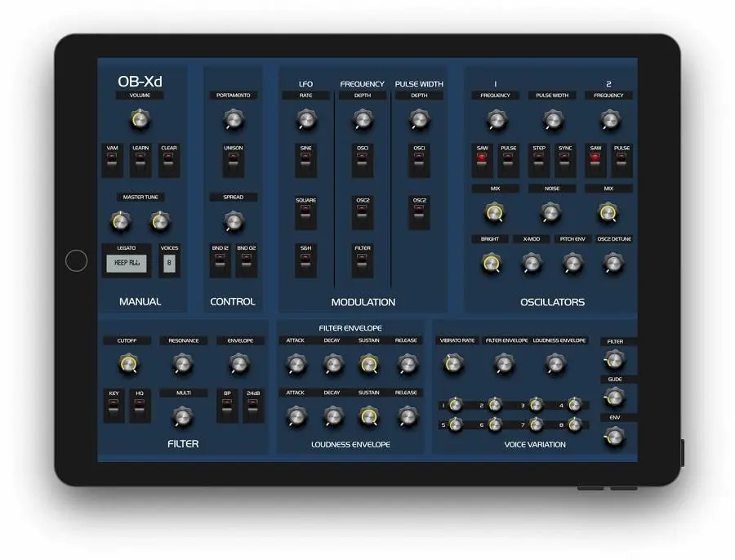Click Voice Variation knob number 8
The width and height of the screenshot is (735, 560).
(x=575, y=424)
